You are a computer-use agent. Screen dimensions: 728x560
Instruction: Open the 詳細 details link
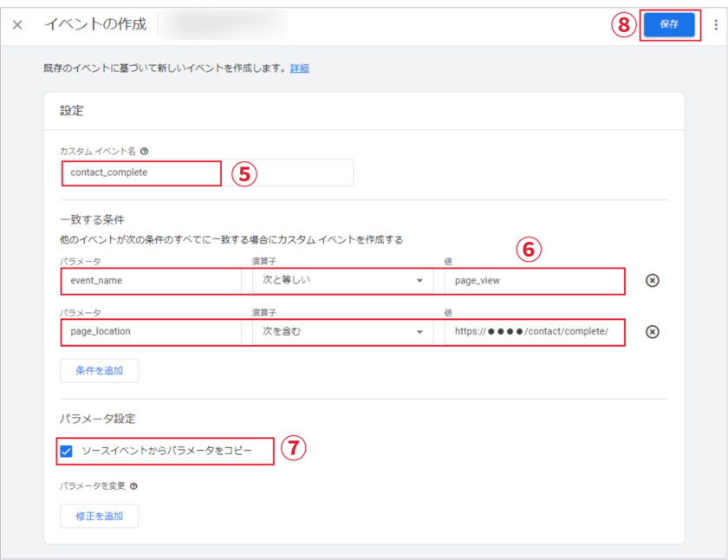point(299,68)
